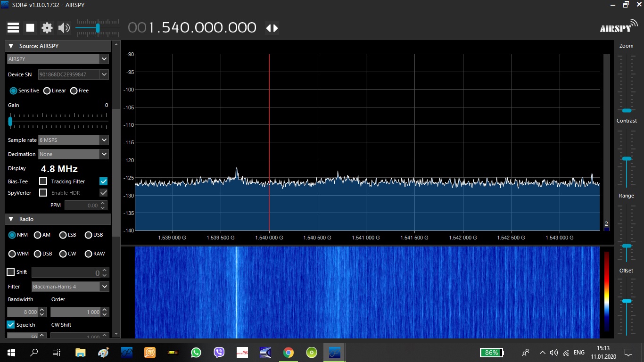Click the PPM stepper arrows

104,206
